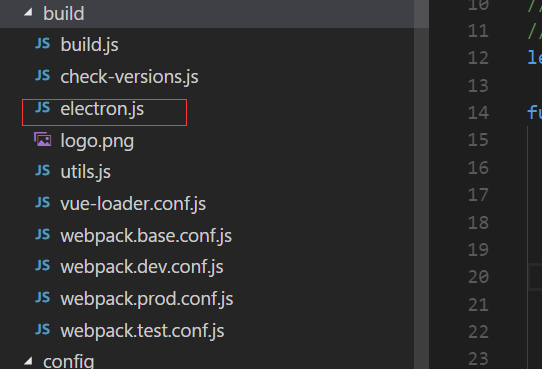The height and width of the screenshot is (369, 542).
Task: Click the JS icon beside utils.js
Action: pyautogui.click(x=43, y=171)
